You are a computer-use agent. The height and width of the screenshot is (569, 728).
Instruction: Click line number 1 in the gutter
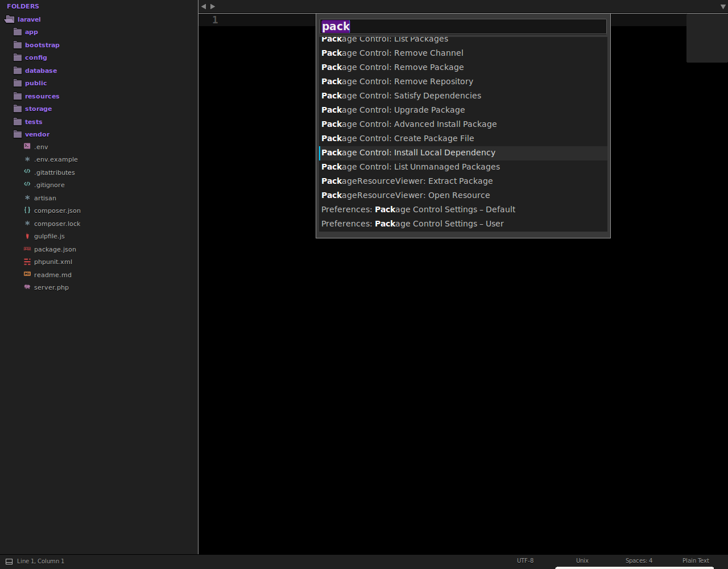pyautogui.click(x=215, y=20)
